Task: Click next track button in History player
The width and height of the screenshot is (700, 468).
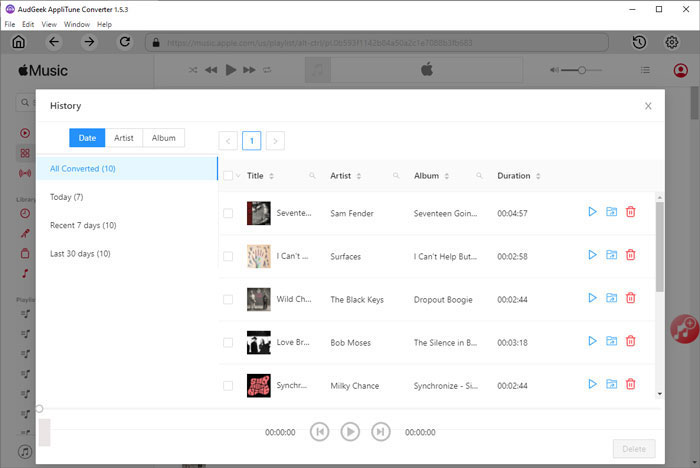Action: 380,432
